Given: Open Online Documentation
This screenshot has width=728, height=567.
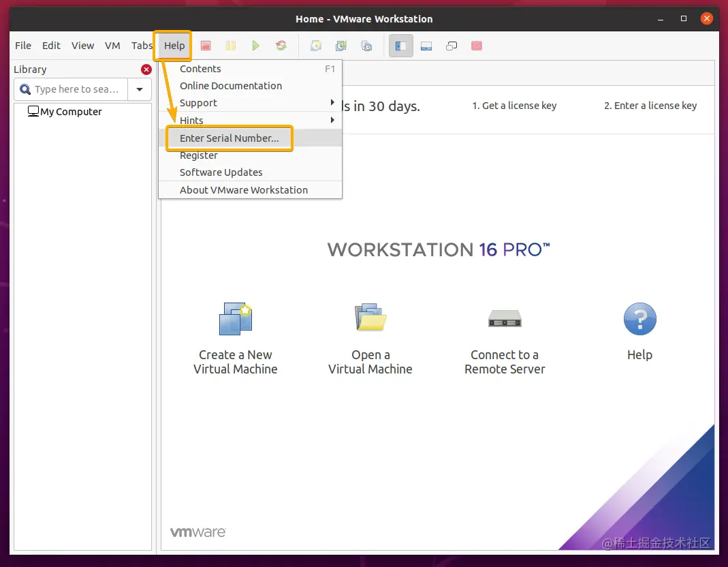Looking at the screenshot, I should pyautogui.click(x=230, y=86).
